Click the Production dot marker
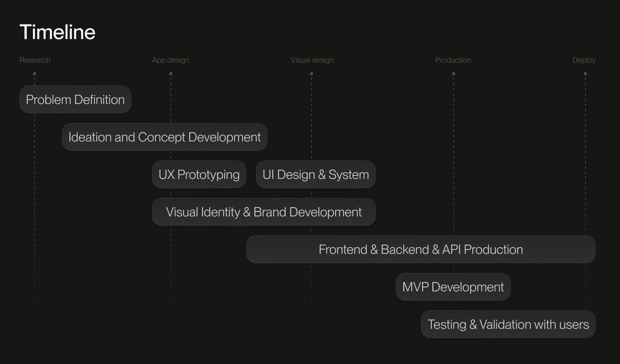This screenshot has height=364, width=620. click(x=454, y=74)
